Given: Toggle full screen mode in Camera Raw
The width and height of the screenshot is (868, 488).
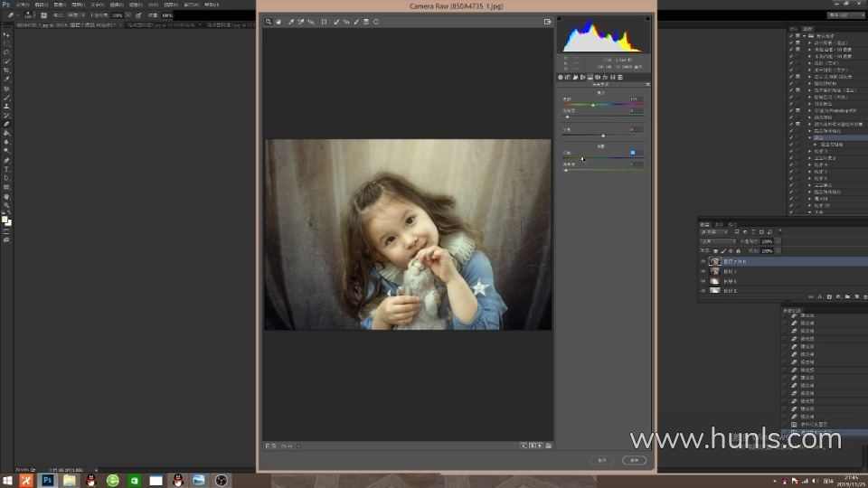Looking at the screenshot, I should [548, 22].
